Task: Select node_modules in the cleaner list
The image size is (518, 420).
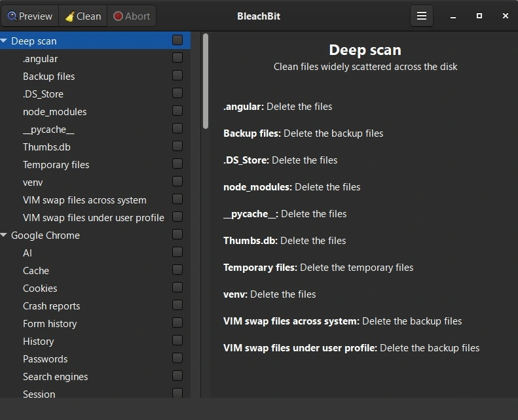Action: pyautogui.click(x=95, y=111)
